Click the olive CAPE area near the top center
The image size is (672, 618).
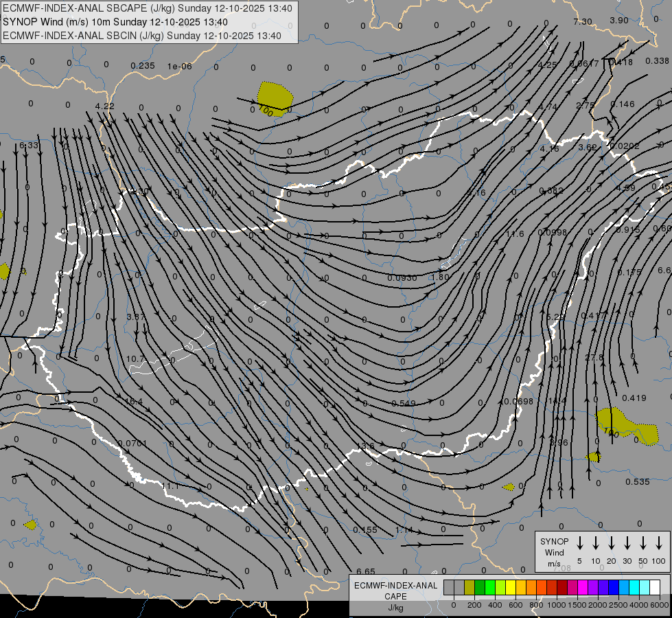point(275,99)
